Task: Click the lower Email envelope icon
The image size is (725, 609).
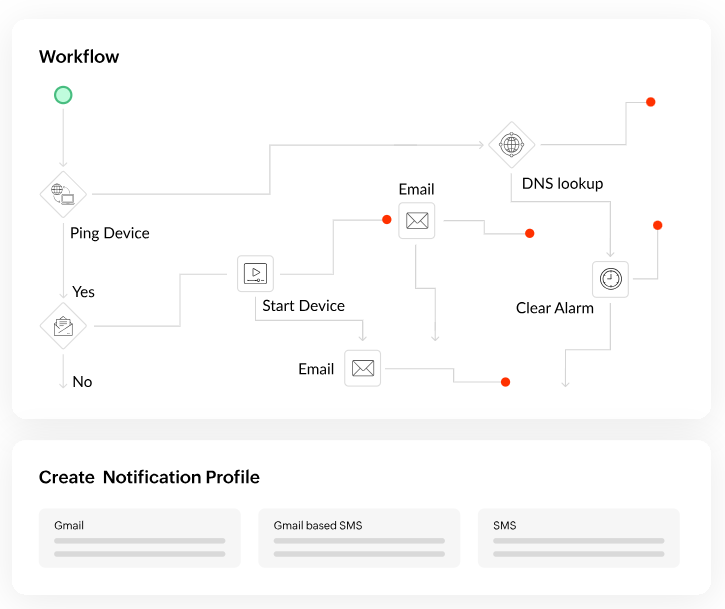Action: point(363,368)
